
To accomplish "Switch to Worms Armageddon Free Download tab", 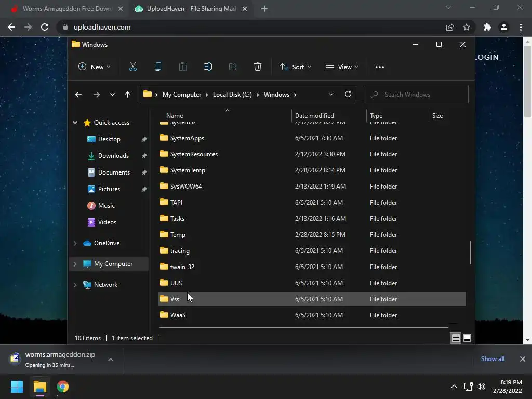I will click(x=66, y=9).
